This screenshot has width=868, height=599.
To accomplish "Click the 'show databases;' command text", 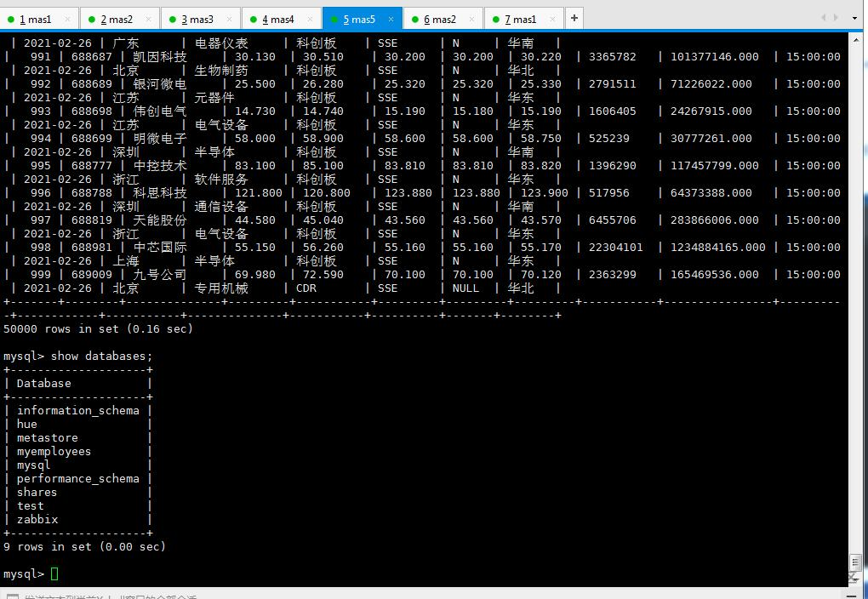I will pos(101,356).
